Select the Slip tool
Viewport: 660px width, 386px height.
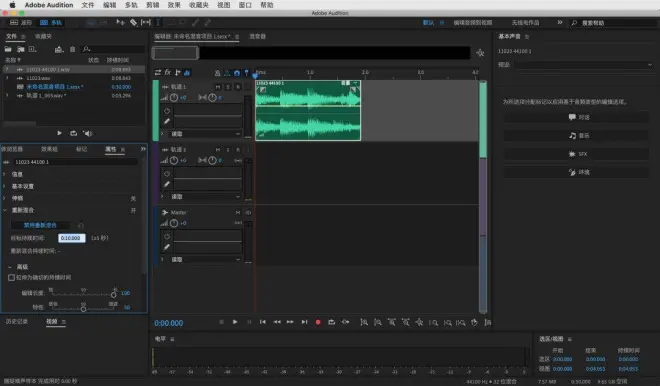coord(146,22)
